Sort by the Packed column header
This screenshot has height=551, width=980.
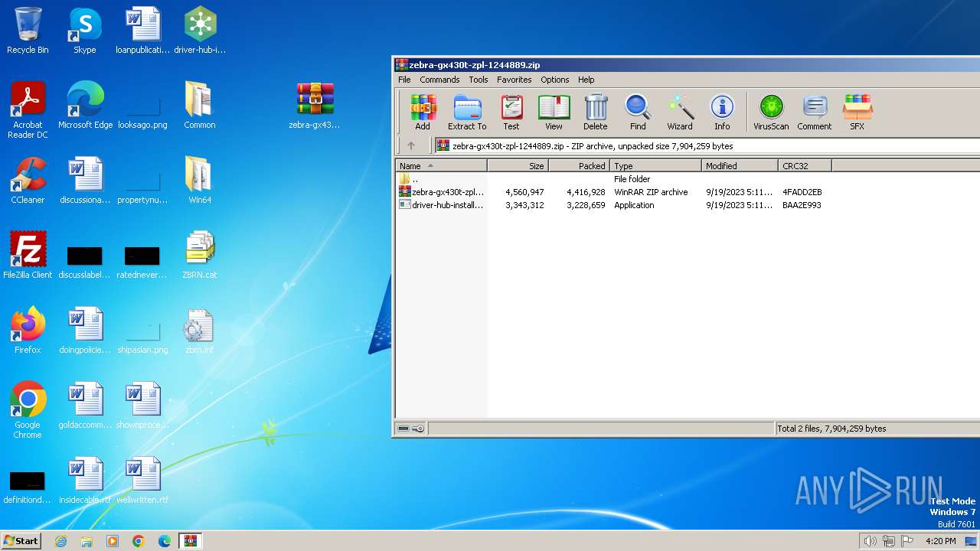point(579,165)
